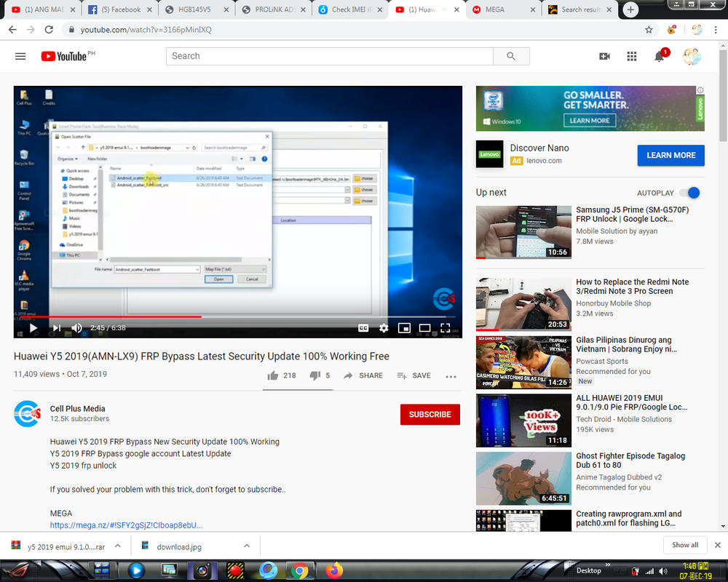Viewport: 728px width, 582px height.
Task: Toggle the Autoplay switch
Action: [x=690, y=193]
